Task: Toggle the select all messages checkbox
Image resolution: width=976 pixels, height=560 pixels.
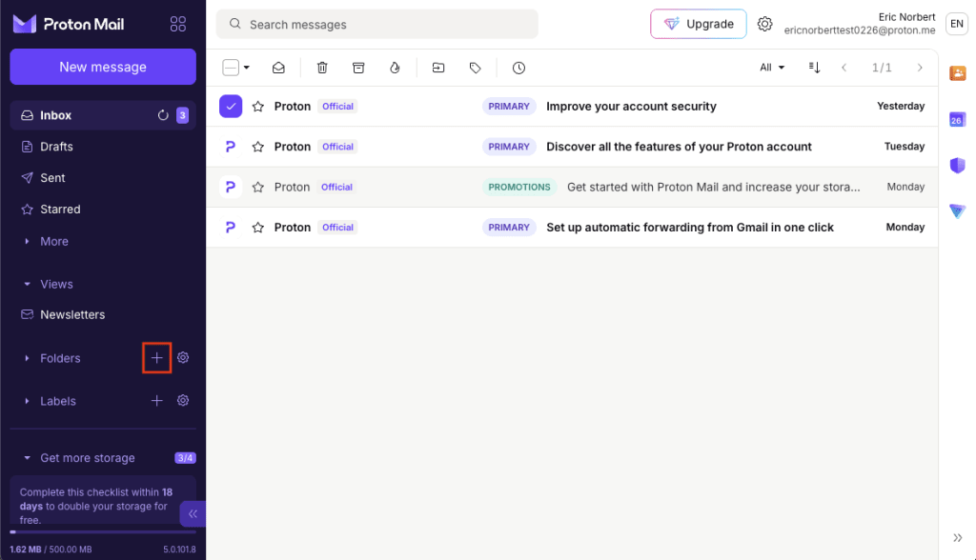Action: (231, 68)
